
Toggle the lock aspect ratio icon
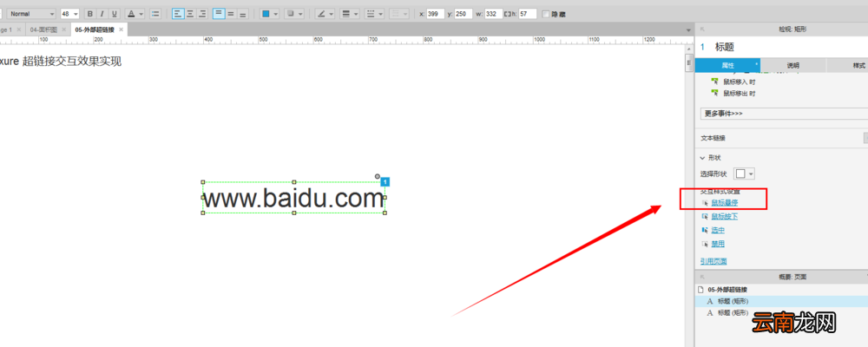pyautogui.click(x=508, y=14)
